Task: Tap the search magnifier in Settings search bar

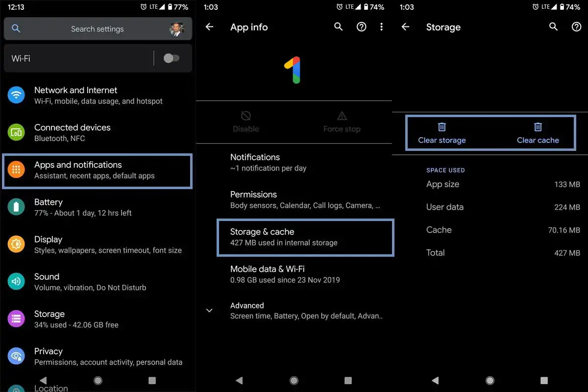Action: point(16,29)
